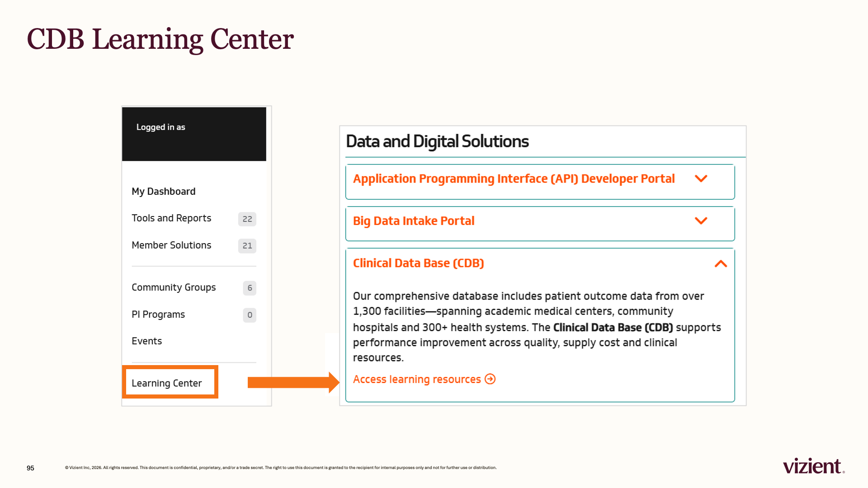The image size is (868, 488).
Task: Click the Vizient logo
Action: pyautogui.click(x=814, y=466)
